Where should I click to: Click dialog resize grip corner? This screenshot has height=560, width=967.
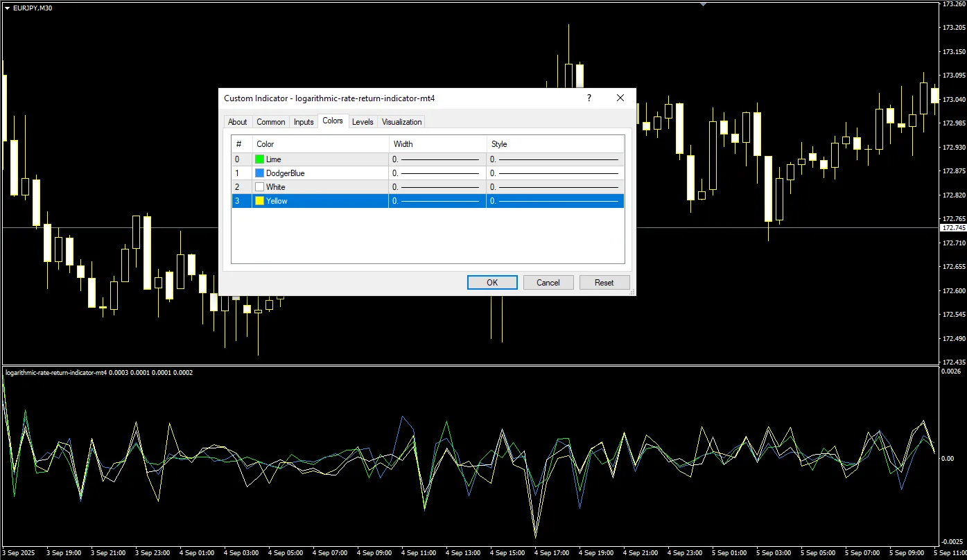(631, 292)
